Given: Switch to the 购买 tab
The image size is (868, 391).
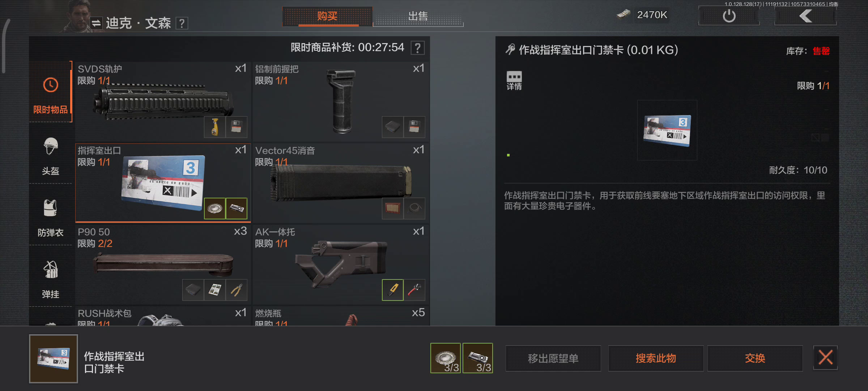Looking at the screenshot, I should tap(327, 17).
